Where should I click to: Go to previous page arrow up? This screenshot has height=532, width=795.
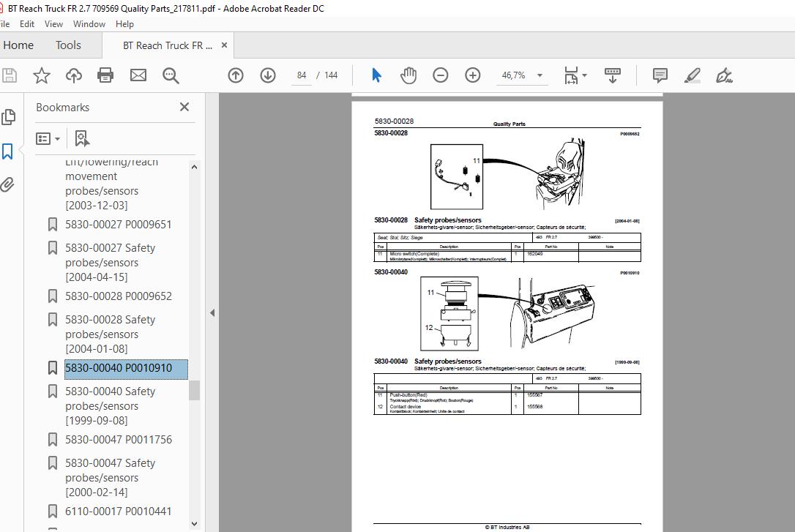(x=235, y=75)
